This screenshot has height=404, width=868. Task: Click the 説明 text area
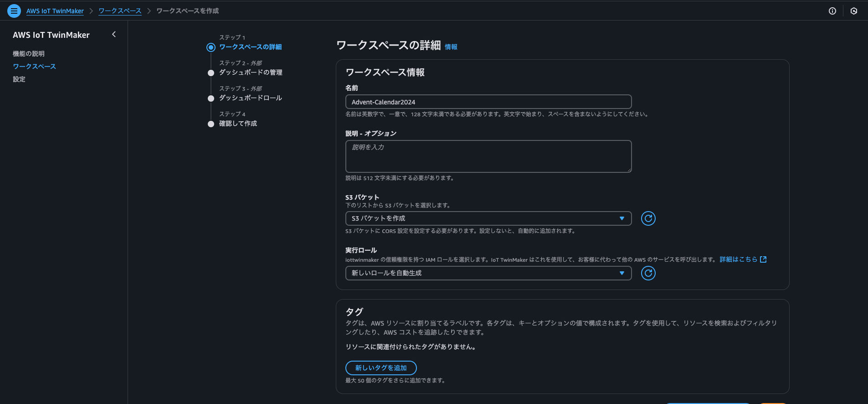pos(488,156)
